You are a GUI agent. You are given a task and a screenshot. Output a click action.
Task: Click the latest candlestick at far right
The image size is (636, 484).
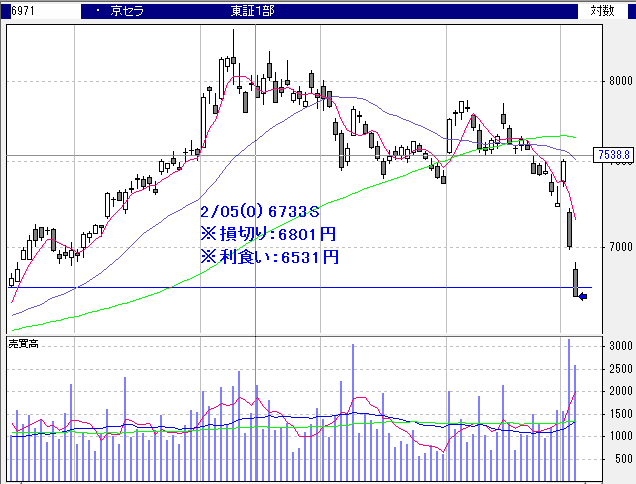577,281
